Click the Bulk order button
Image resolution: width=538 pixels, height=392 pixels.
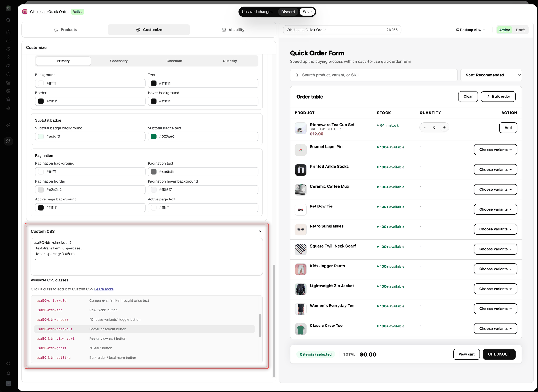point(498,97)
